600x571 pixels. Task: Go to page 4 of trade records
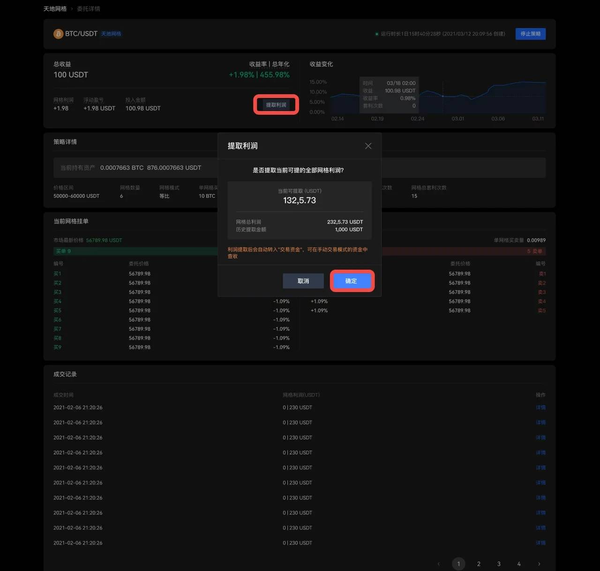click(518, 564)
